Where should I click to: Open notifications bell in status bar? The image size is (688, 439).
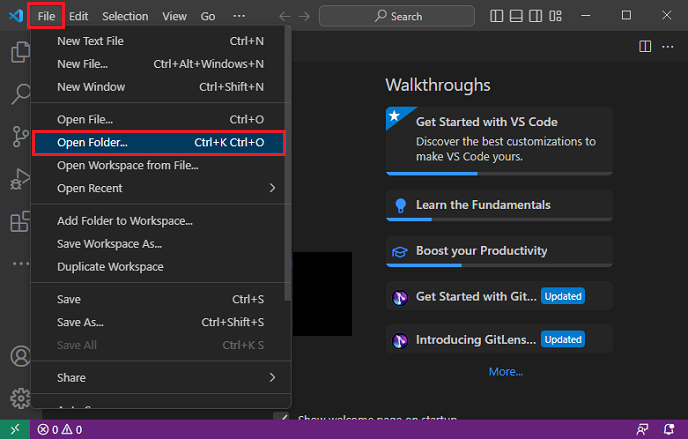[x=669, y=429]
